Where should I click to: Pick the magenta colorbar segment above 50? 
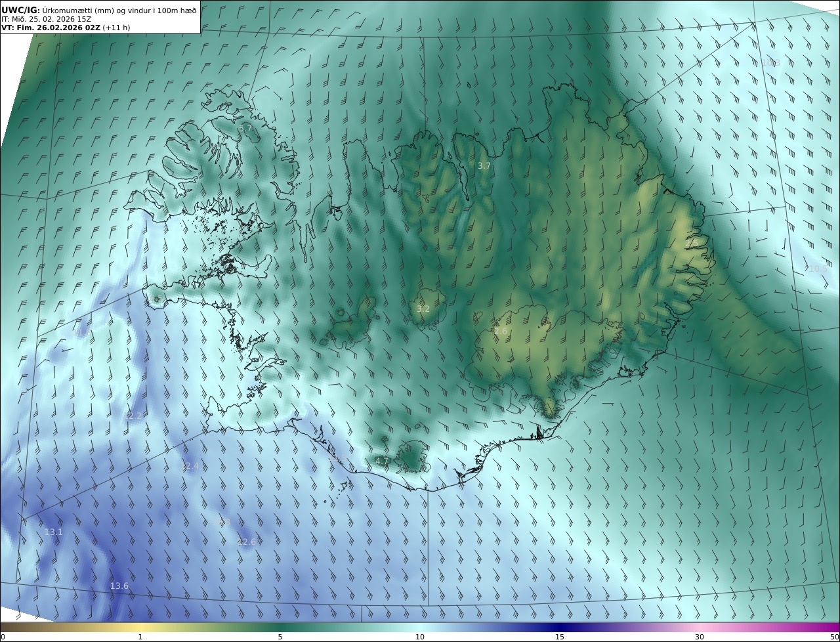[x=833, y=627]
